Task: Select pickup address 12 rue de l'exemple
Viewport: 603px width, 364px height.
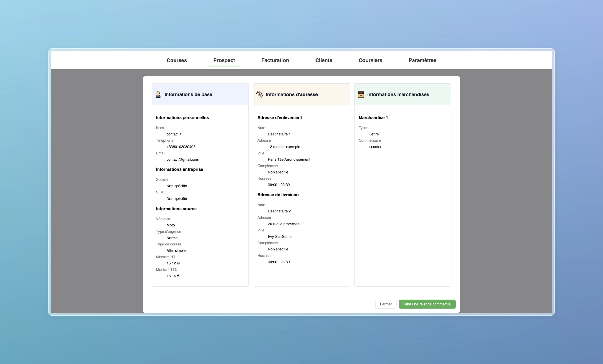Action: [x=284, y=147]
